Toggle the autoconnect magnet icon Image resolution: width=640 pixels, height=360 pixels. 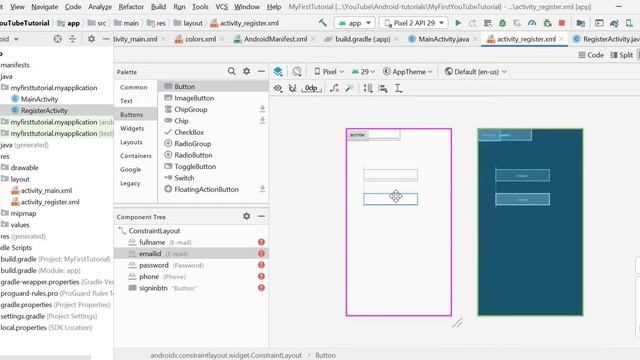[293, 88]
